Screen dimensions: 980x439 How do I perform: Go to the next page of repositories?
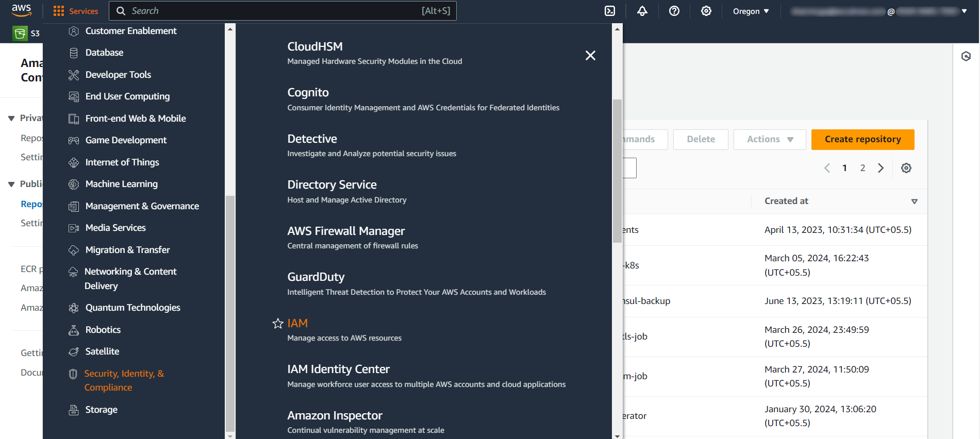(881, 168)
